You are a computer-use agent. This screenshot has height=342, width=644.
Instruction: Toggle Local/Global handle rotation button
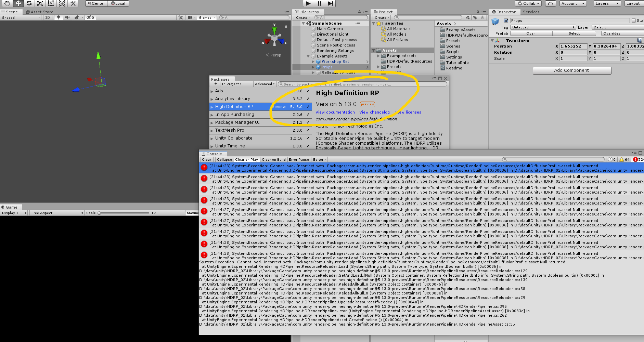pos(118,3)
